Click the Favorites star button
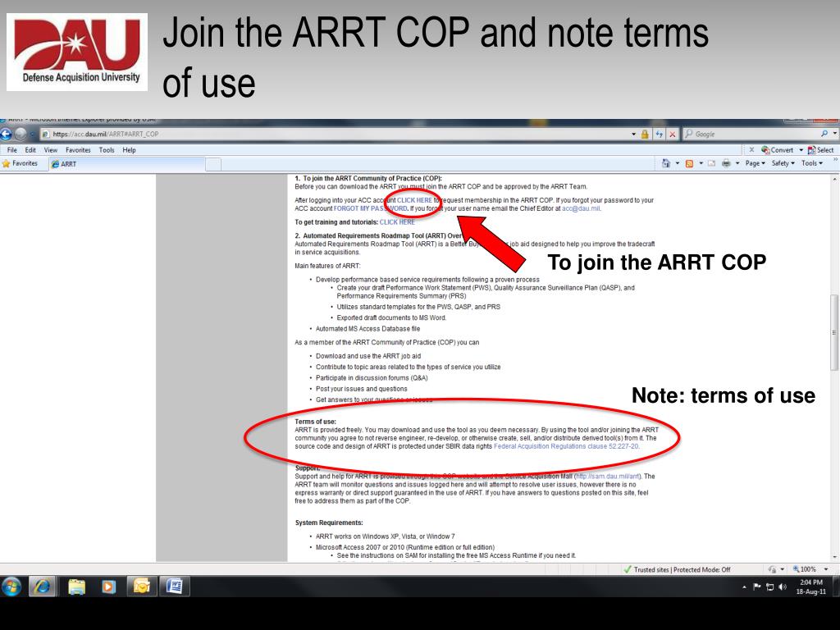 click(20, 163)
